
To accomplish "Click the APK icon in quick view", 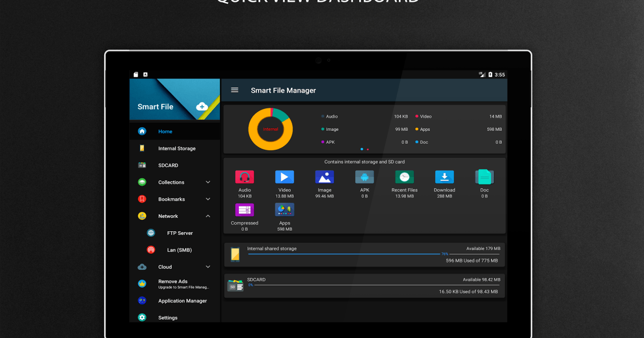I will click(364, 177).
